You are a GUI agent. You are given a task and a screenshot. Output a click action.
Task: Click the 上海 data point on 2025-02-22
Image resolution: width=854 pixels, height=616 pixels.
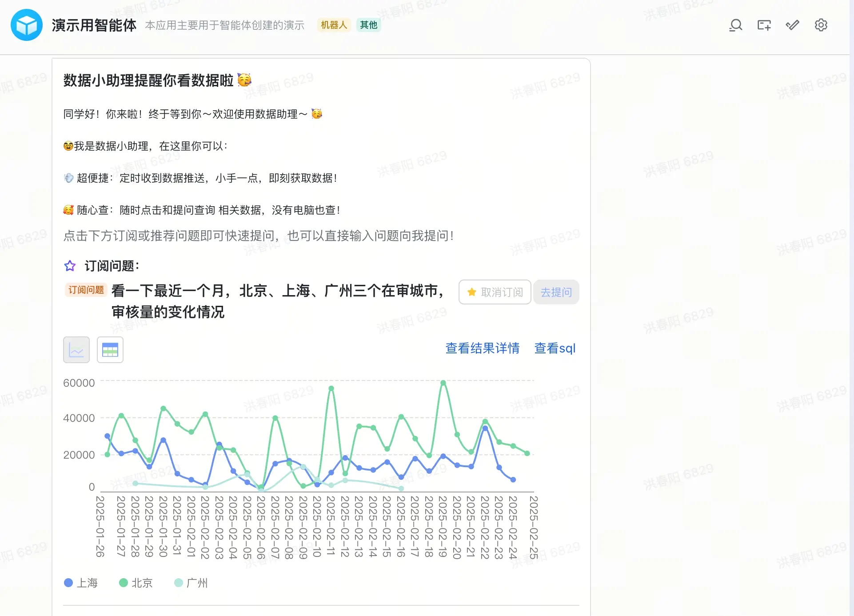(x=485, y=428)
